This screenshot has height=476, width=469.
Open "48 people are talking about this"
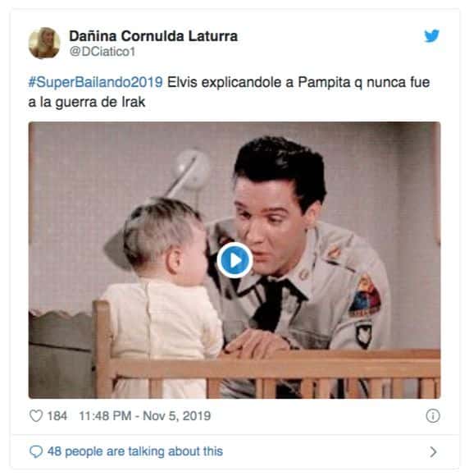[x=135, y=451]
